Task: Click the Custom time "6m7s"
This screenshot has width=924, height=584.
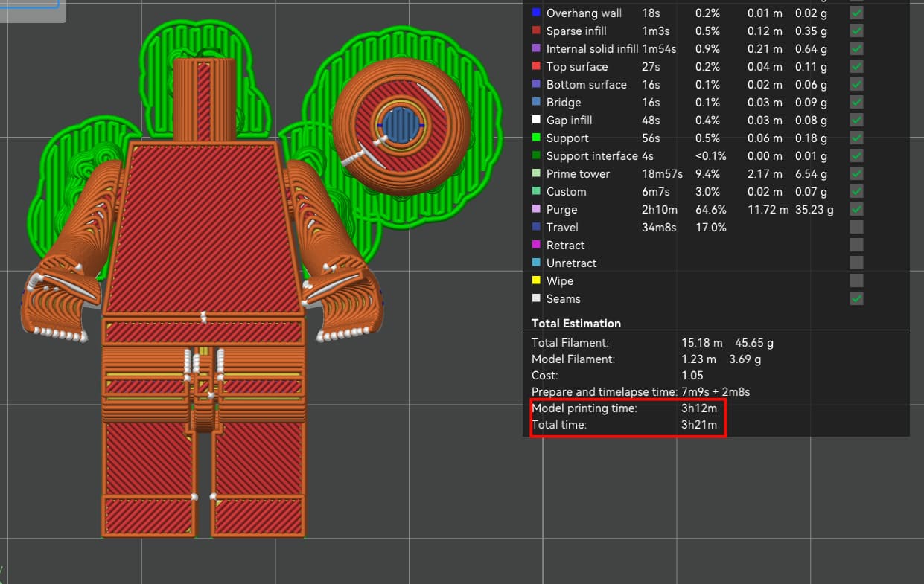Action: (x=655, y=191)
